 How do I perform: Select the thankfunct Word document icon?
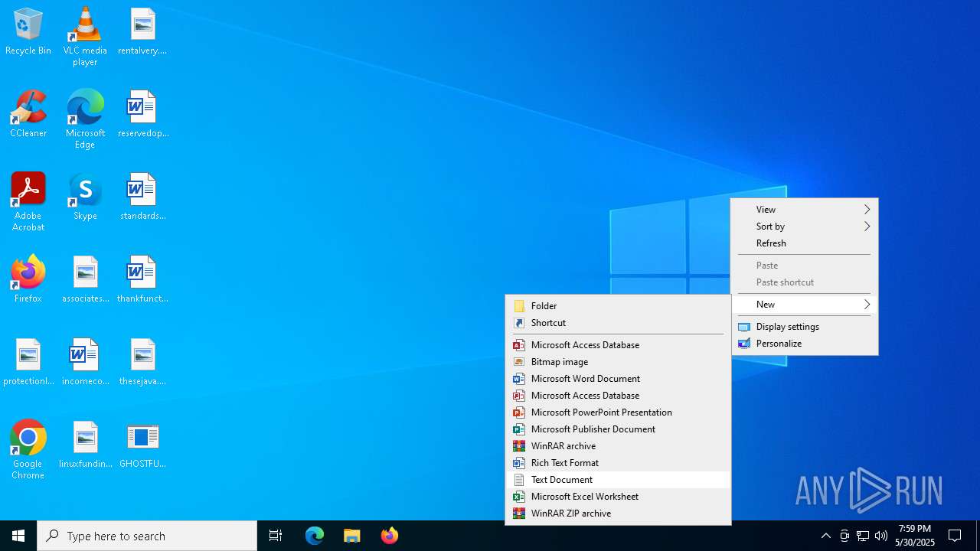click(x=142, y=280)
